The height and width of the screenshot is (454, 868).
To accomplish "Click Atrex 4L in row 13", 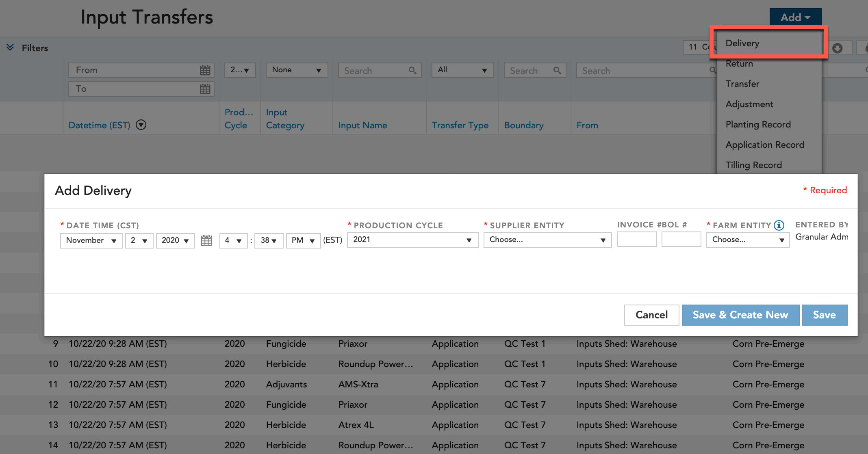I will point(356,425).
